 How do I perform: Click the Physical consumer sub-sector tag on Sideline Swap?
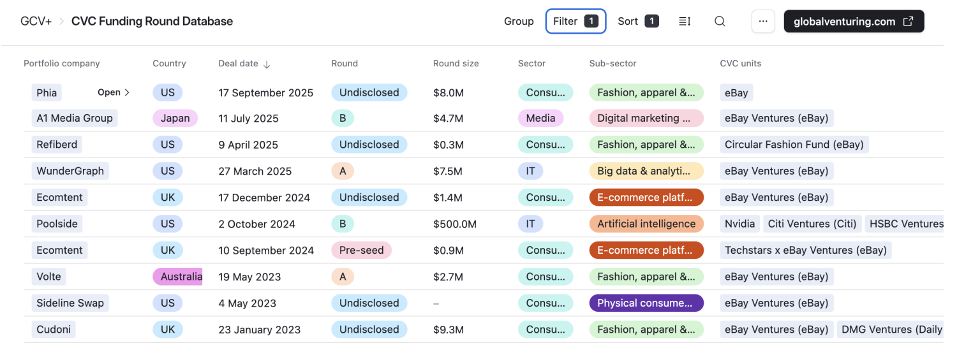click(646, 303)
